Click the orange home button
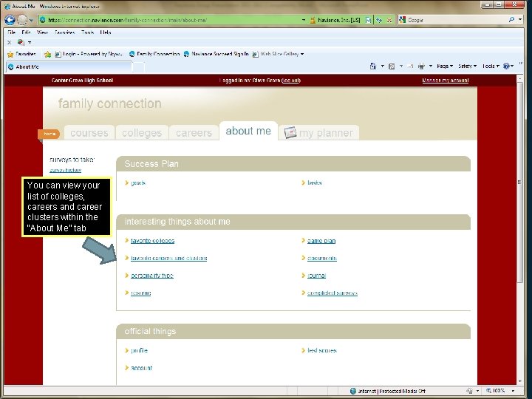Screen dimensions: 532x399 click(50, 134)
